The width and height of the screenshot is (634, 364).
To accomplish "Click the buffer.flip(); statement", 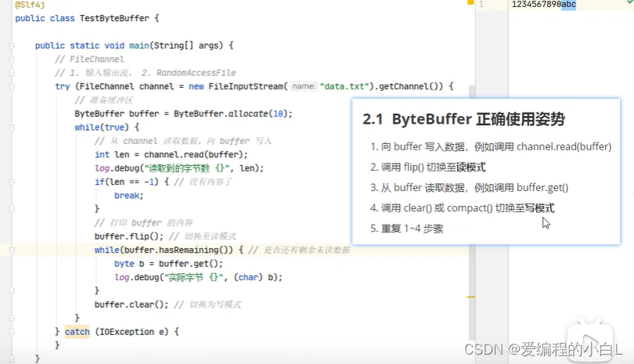I will 129,236.
